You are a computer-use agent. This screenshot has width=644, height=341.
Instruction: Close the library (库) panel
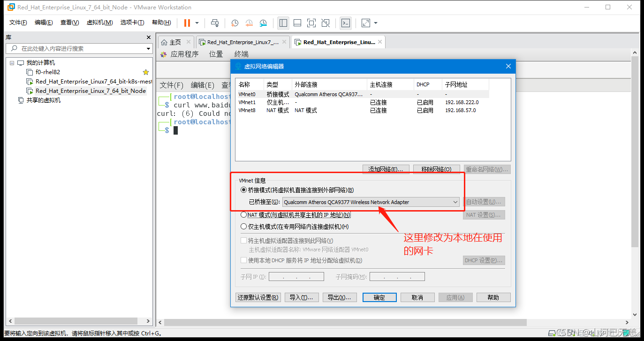pyautogui.click(x=149, y=38)
